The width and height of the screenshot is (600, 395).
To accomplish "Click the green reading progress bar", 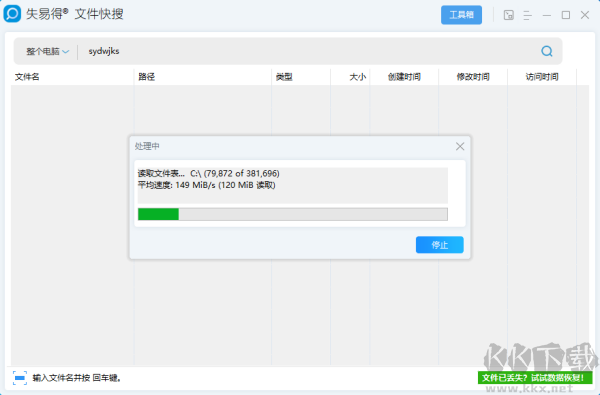I will pos(293,214).
